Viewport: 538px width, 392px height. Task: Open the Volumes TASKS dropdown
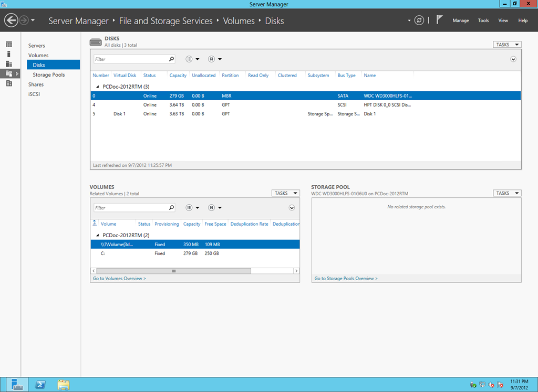point(285,193)
